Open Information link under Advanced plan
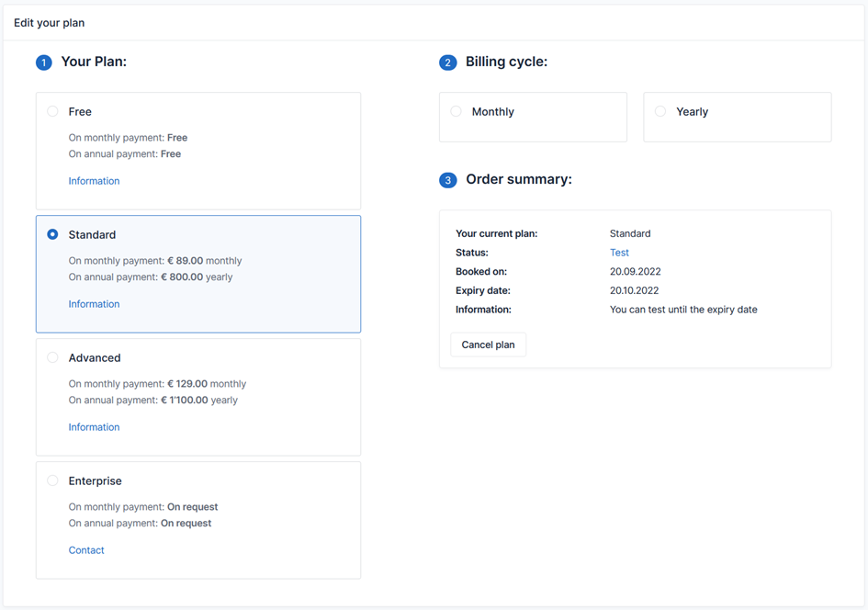This screenshot has height=610, width=868. [x=94, y=427]
